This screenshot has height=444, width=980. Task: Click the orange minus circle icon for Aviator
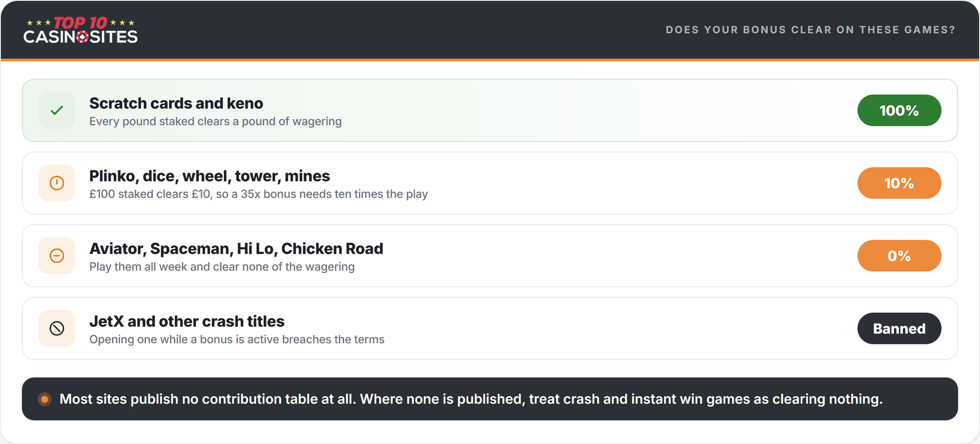tap(57, 256)
